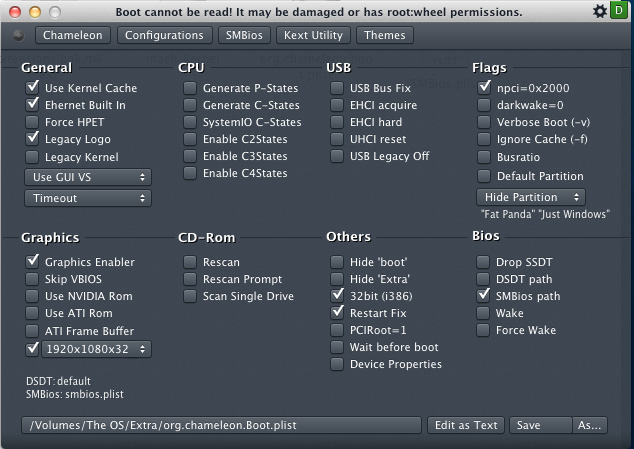Enable Skip VBIOS
Viewport: 634px width, 449px height.
point(32,279)
